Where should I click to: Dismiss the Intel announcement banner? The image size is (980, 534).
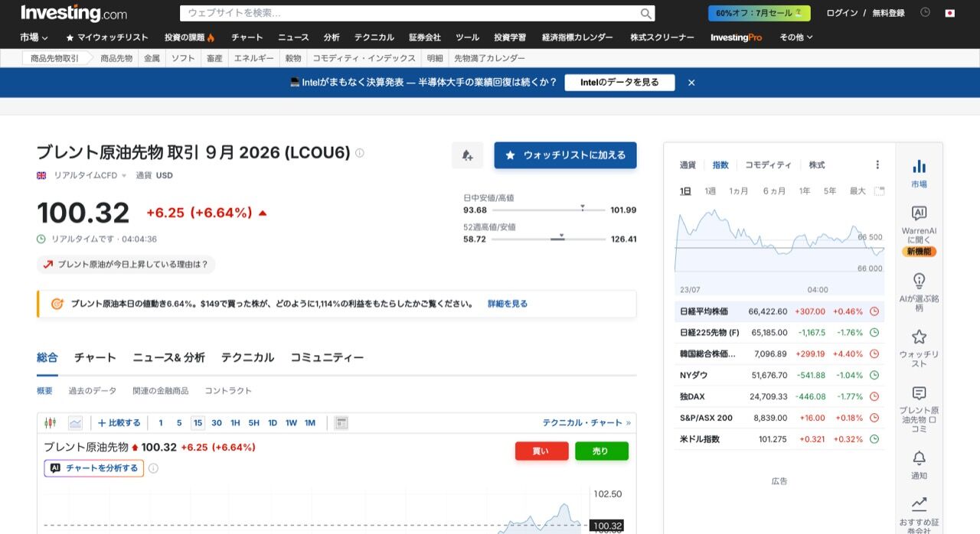coord(691,83)
